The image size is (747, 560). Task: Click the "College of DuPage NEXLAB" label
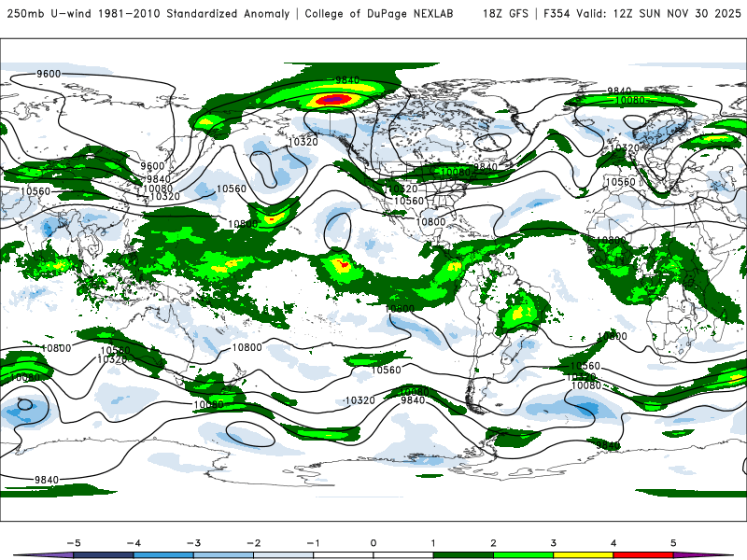click(379, 14)
